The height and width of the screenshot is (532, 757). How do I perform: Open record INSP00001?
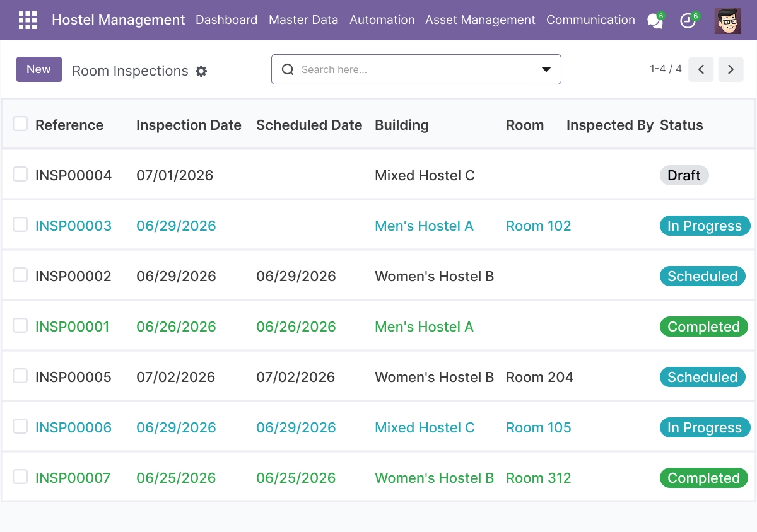point(73,327)
